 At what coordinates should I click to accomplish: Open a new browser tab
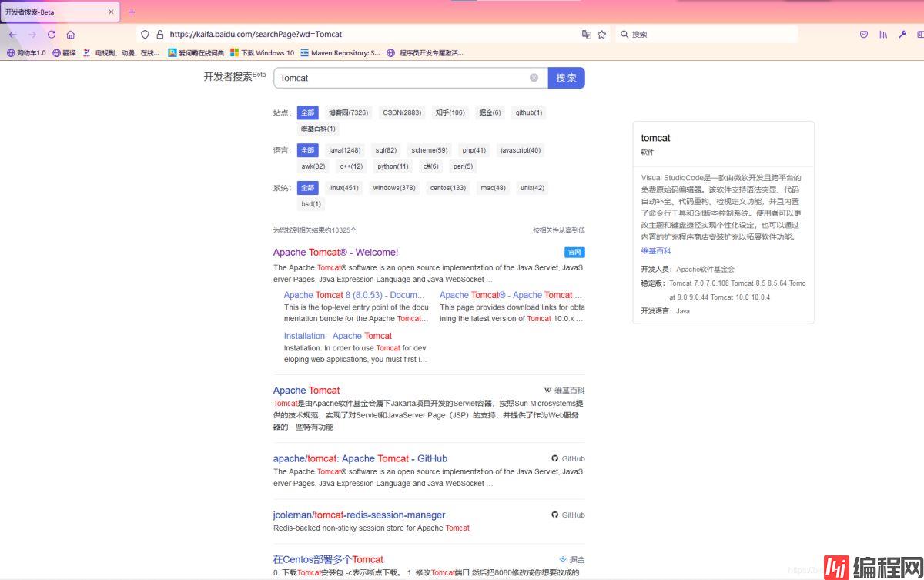tap(133, 12)
